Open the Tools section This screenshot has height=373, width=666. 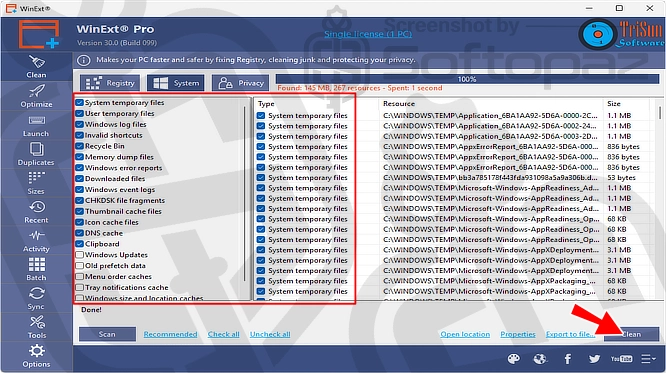[x=36, y=328]
